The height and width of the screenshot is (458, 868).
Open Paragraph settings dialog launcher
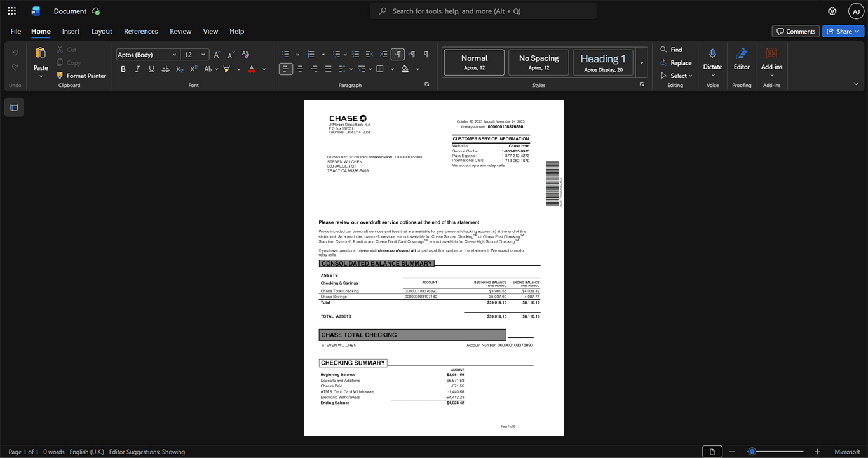pyautogui.click(x=427, y=84)
